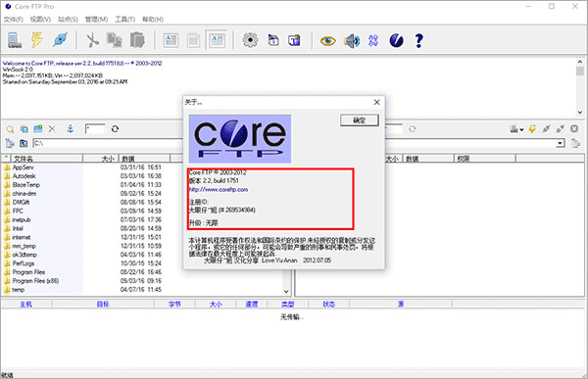The image size is (588, 379).
Task: Open the 管理(M) menu
Action: pyautogui.click(x=96, y=20)
